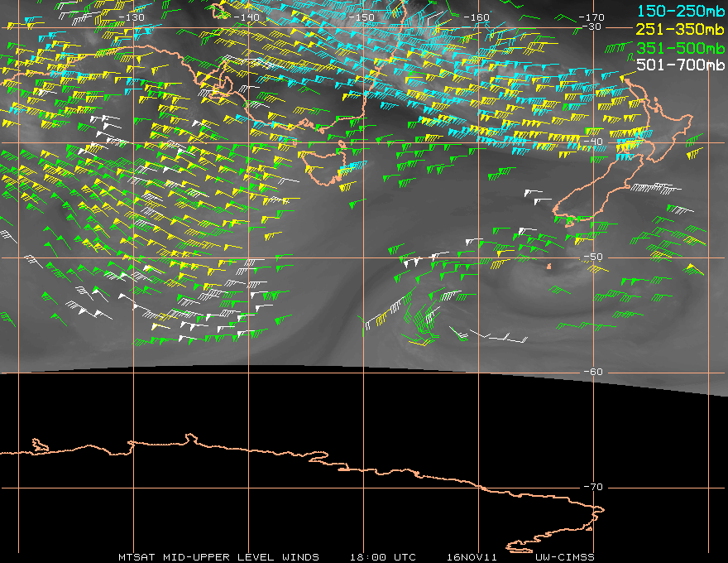Click the small island marker near -50 latitude

pos(548,267)
